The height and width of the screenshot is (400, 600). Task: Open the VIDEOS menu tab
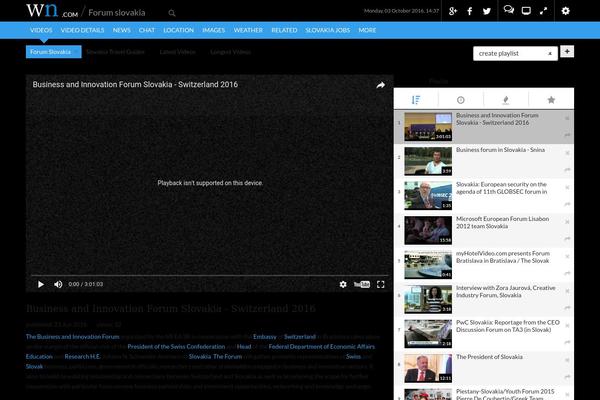point(41,30)
